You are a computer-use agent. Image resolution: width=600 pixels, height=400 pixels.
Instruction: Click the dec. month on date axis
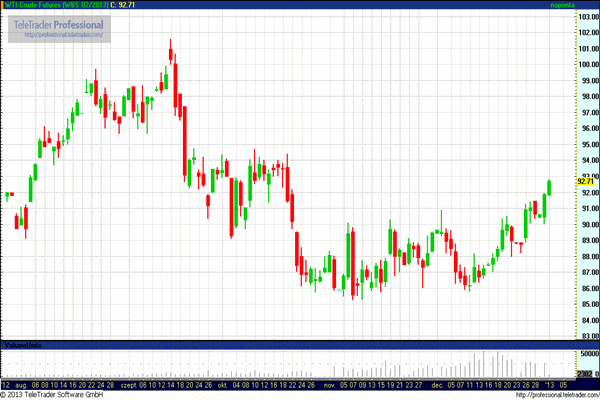pyautogui.click(x=437, y=383)
